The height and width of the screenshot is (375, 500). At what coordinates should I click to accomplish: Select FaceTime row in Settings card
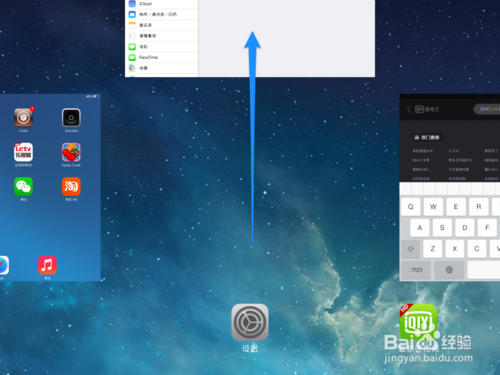coord(162,57)
